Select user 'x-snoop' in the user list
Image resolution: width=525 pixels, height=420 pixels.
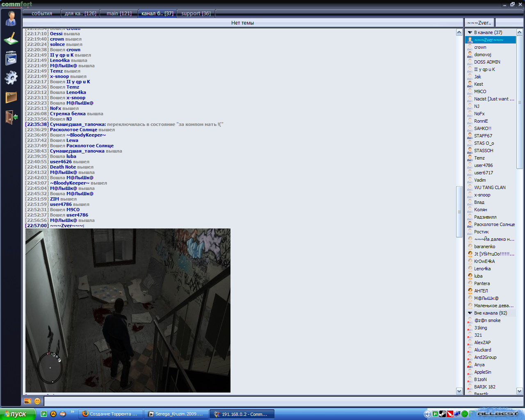click(x=482, y=195)
